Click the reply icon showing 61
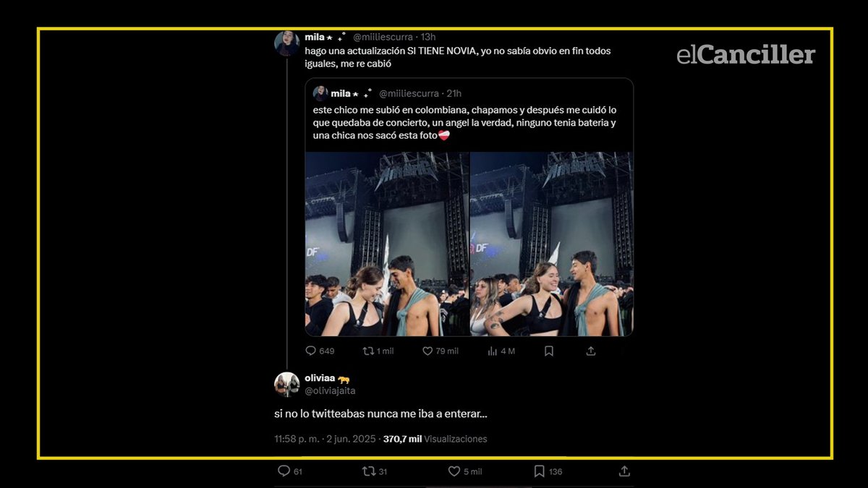The width and height of the screenshot is (868, 488). coord(285,471)
